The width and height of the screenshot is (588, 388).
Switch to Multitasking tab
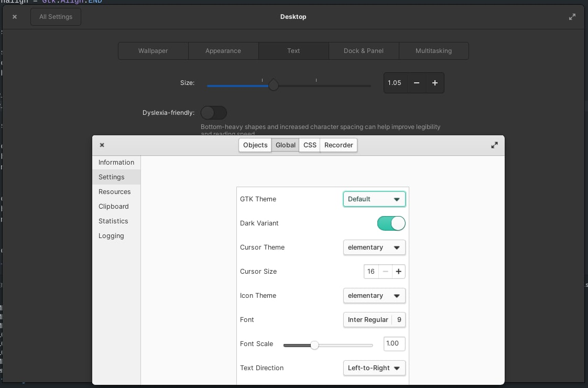tap(433, 51)
